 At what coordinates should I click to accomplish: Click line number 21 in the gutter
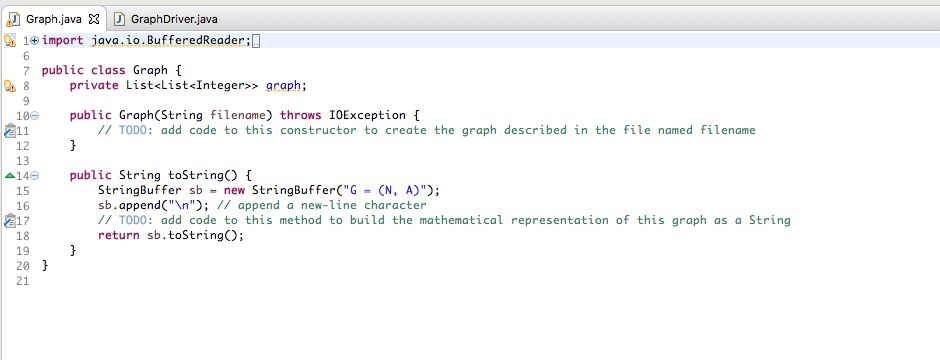[23, 280]
